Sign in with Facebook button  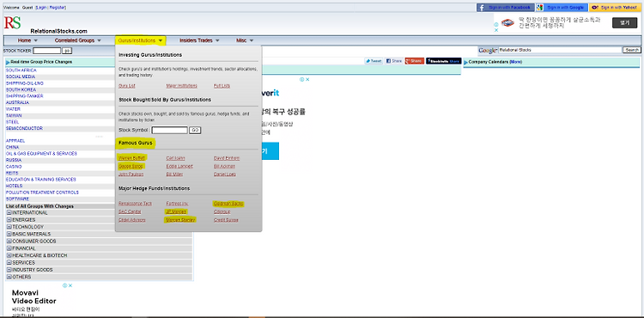(506, 8)
